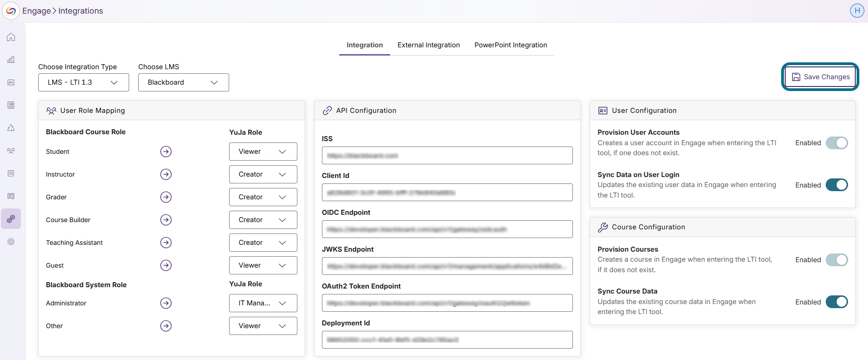Open the A+ grade sidebar icon
868x360 pixels.
[x=11, y=82]
